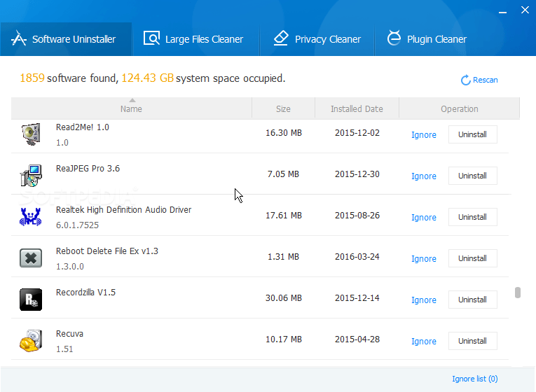Click the 2015-04-28 installed date
This screenshot has width=536, height=392.
click(357, 339)
